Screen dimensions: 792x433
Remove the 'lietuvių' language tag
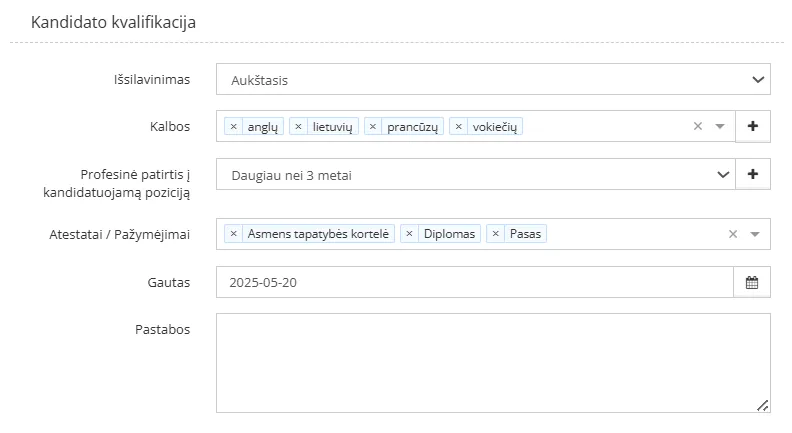pyautogui.click(x=298, y=127)
